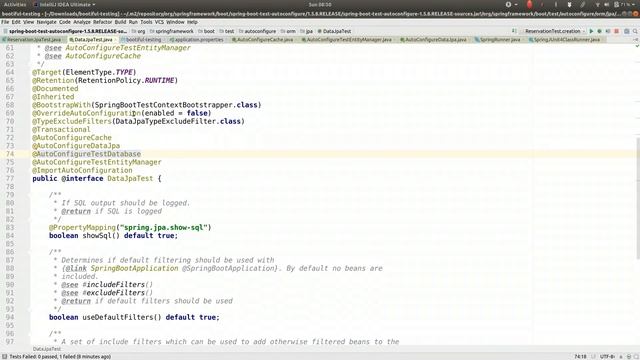Run with coverage icon

coord(608,31)
